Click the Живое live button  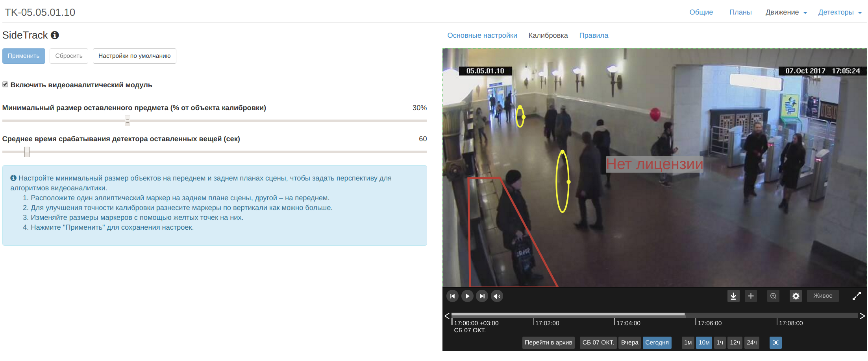point(823,296)
